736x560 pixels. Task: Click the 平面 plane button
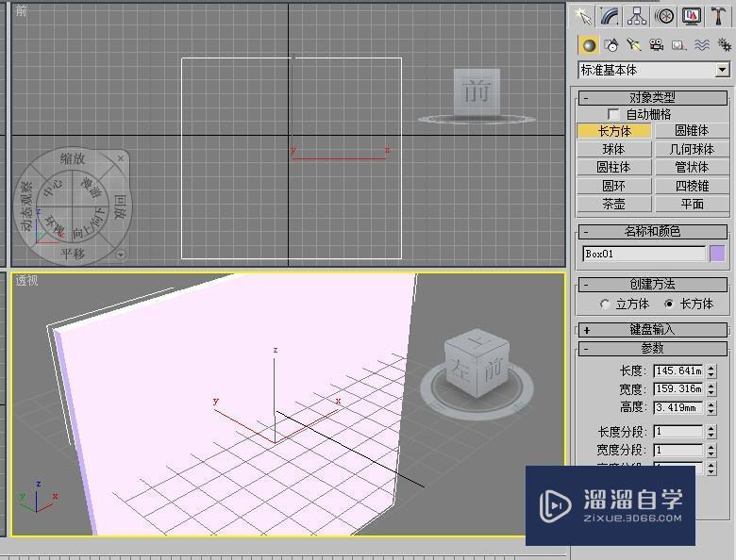click(692, 204)
